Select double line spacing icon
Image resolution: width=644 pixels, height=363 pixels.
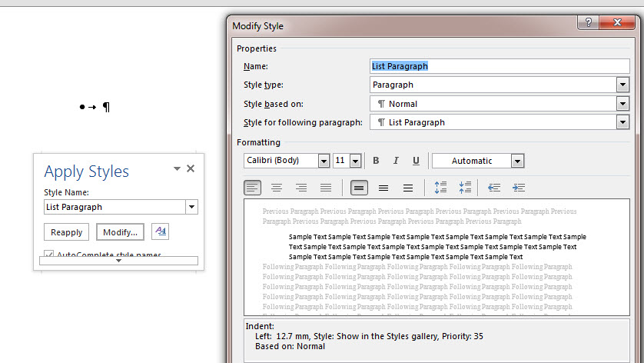[x=408, y=188]
